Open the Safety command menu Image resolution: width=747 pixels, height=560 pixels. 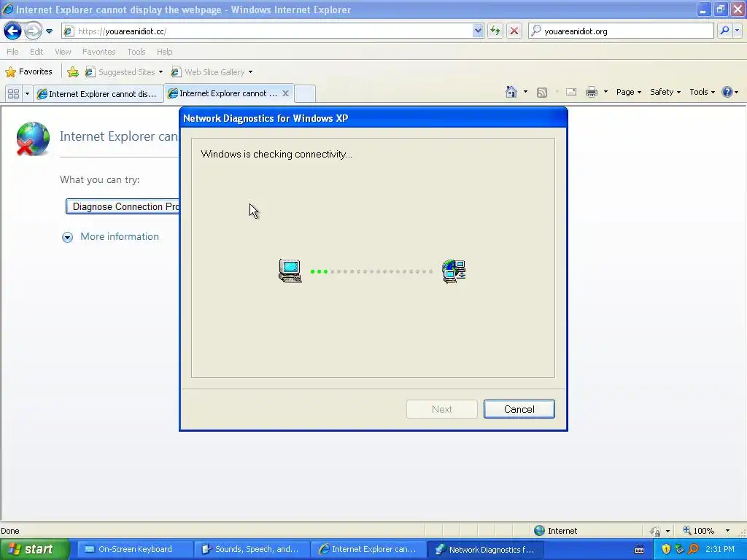[665, 92]
